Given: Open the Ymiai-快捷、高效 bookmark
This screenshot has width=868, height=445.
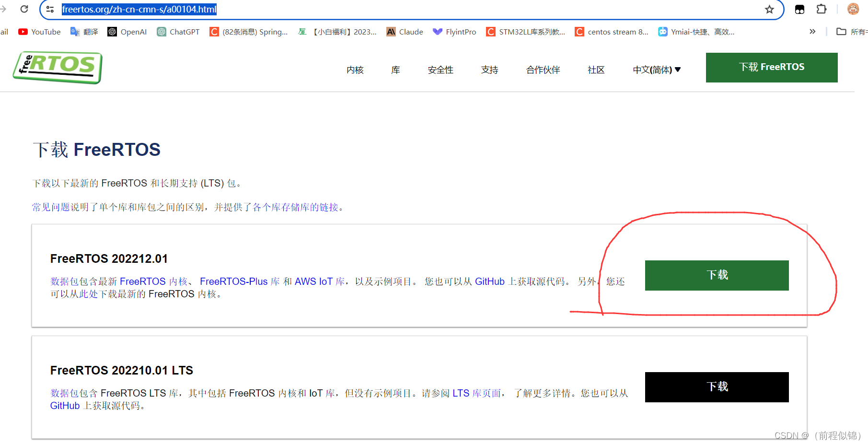Looking at the screenshot, I should [696, 32].
